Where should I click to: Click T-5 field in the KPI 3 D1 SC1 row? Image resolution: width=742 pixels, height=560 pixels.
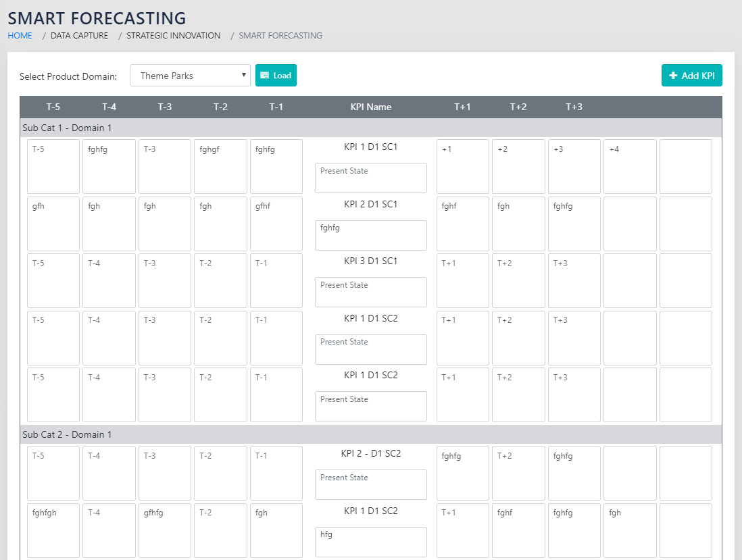click(x=53, y=280)
